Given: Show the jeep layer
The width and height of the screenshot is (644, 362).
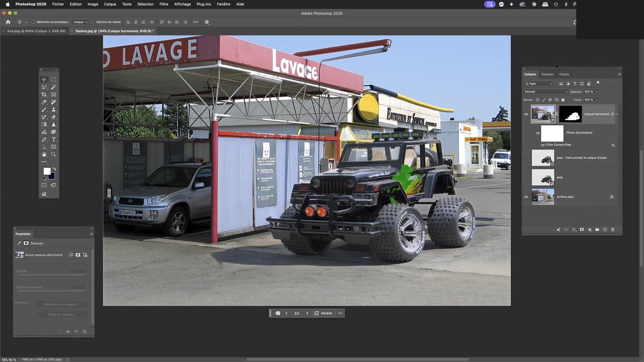Looking at the screenshot, I should (x=526, y=177).
